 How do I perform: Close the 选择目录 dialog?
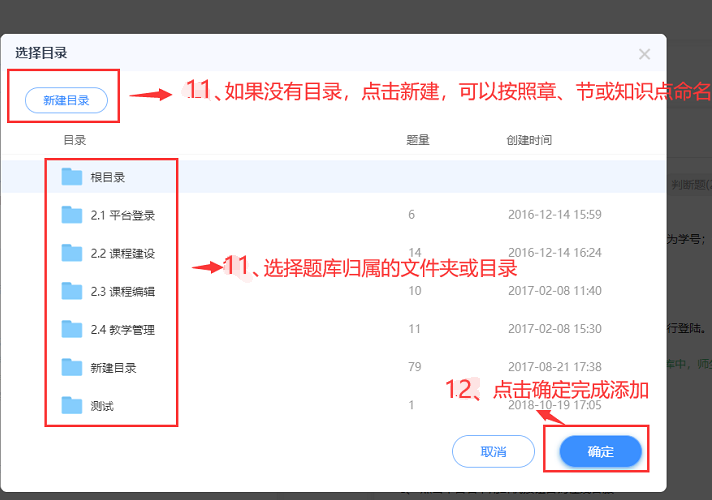coord(644,54)
